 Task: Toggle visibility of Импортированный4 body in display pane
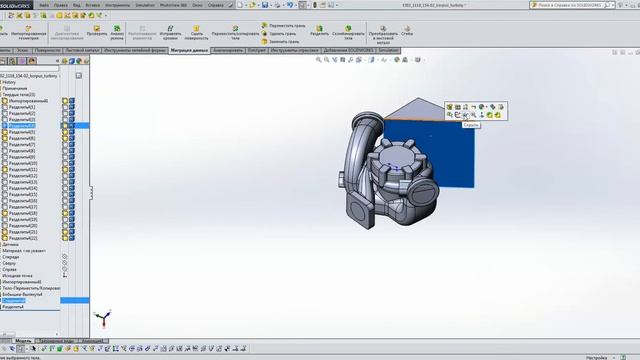pyautogui.click(x=65, y=100)
